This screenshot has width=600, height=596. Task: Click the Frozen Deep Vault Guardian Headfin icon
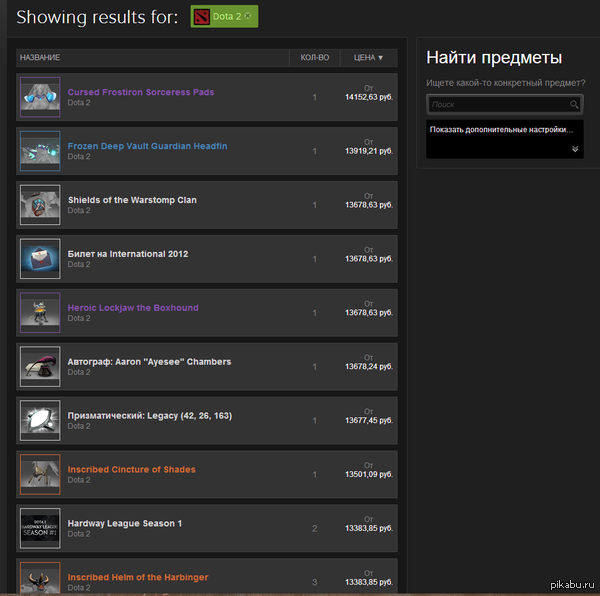(x=40, y=151)
